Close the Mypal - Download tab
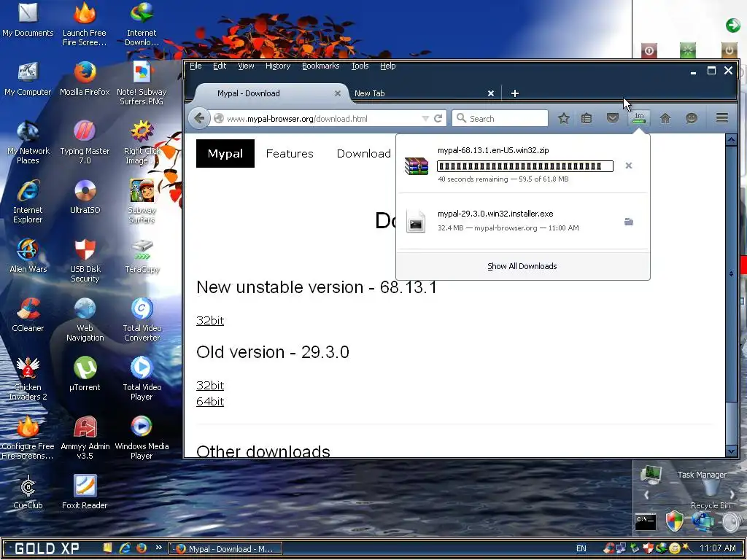The height and width of the screenshot is (560, 747). [337, 93]
